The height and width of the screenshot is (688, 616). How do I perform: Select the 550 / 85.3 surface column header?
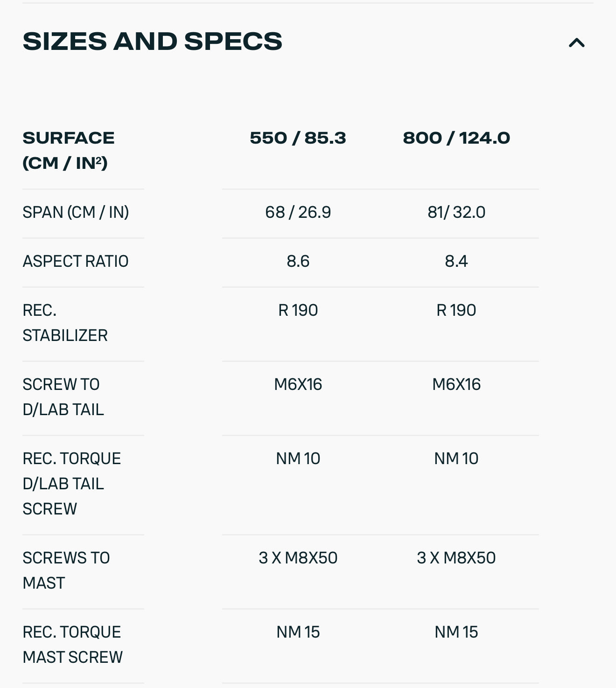click(298, 138)
